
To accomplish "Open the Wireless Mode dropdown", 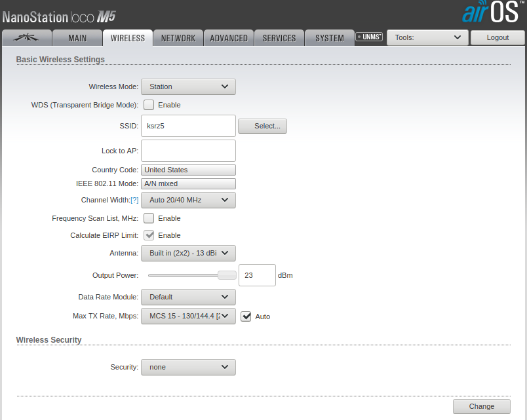I will pos(188,86).
